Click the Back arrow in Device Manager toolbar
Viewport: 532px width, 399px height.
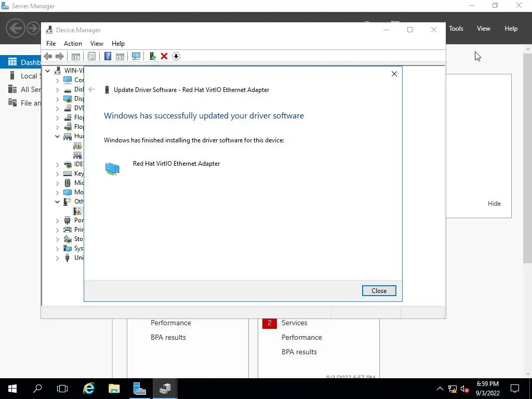pos(48,56)
